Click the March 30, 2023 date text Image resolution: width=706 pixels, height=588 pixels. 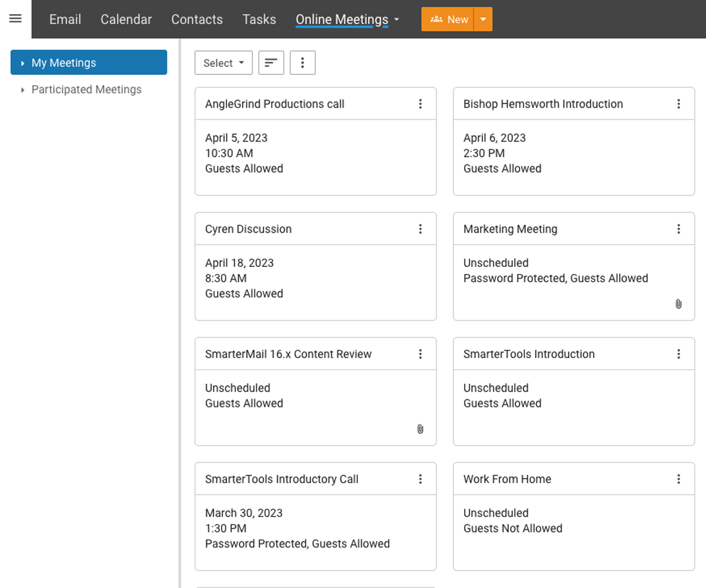[x=244, y=513]
